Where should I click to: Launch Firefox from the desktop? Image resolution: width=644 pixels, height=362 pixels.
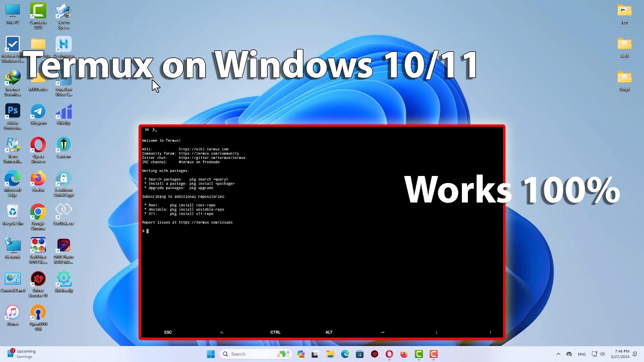coord(38,182)
